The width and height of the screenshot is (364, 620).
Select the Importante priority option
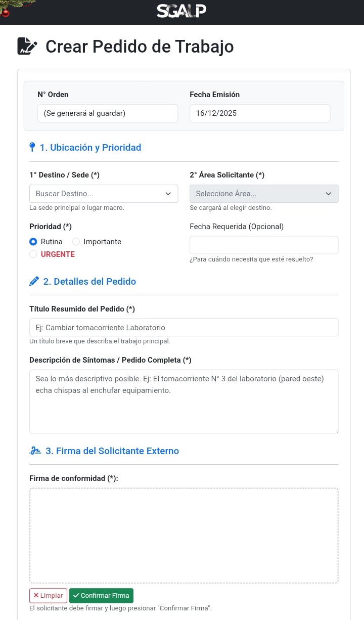point(76,242)
